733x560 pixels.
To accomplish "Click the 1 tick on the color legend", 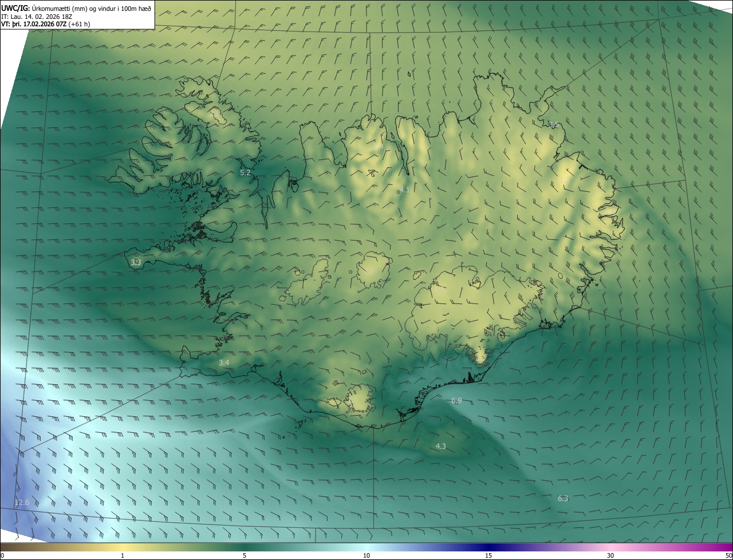I will coord(123,556).
